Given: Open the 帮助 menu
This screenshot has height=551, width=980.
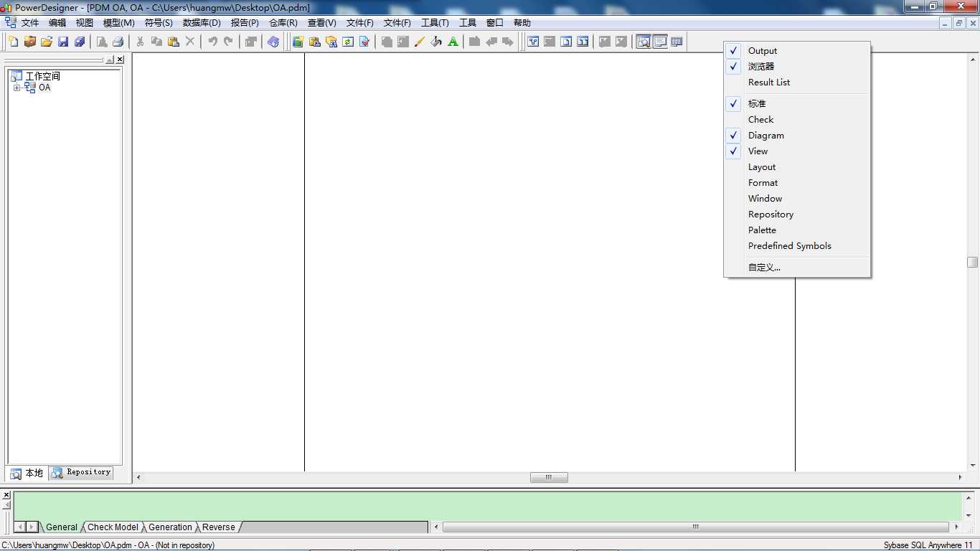Looking at the screenshot, I should pos(522,23).
